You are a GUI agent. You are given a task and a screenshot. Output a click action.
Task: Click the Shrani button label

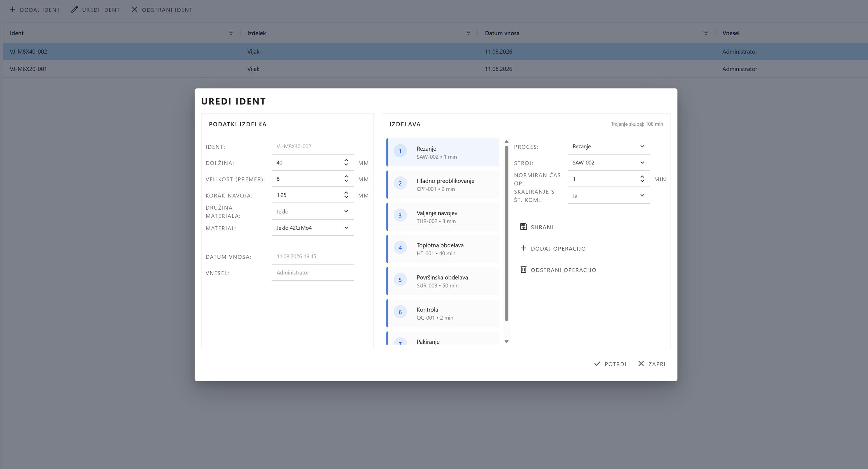pos(542,227)
